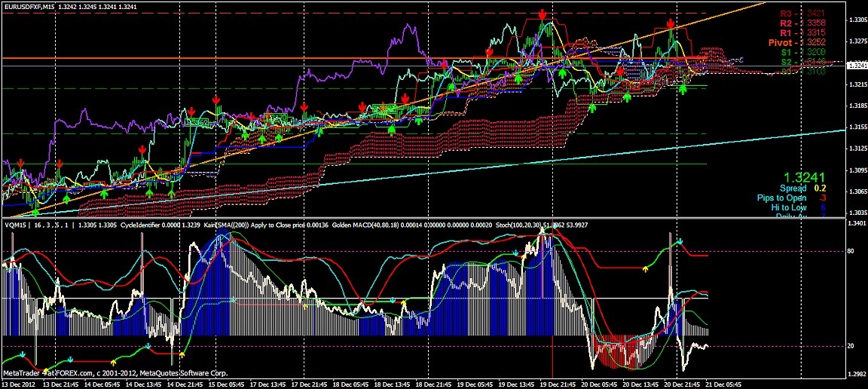Screen dimensions: 868x389
Task: Select the R2 - 1.3358 pivot label
Action: point(803,23)
